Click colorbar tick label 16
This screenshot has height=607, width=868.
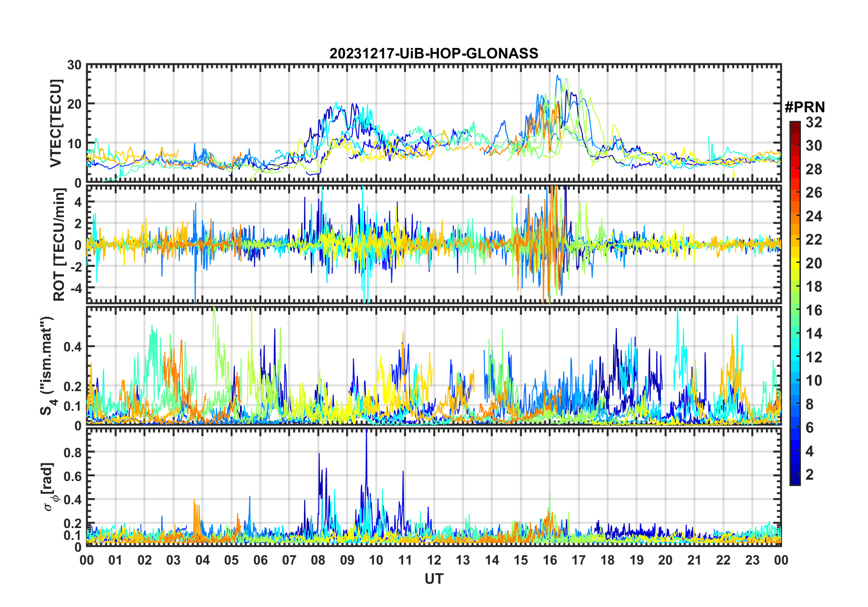click(814, 310)
